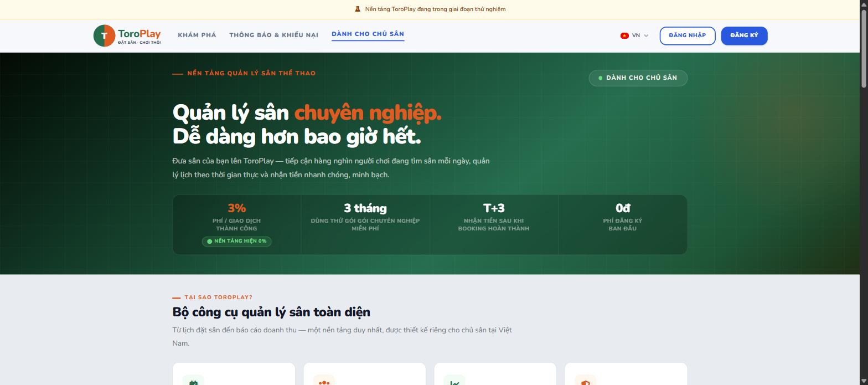Click the Vietnam flag icon

(624, 35)
